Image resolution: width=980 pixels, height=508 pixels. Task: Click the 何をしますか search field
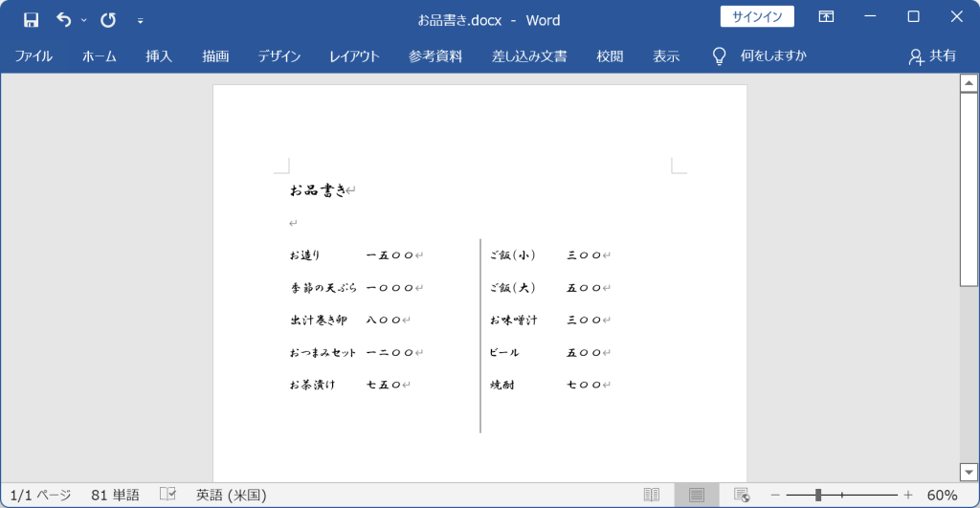[x=773, y=55]
